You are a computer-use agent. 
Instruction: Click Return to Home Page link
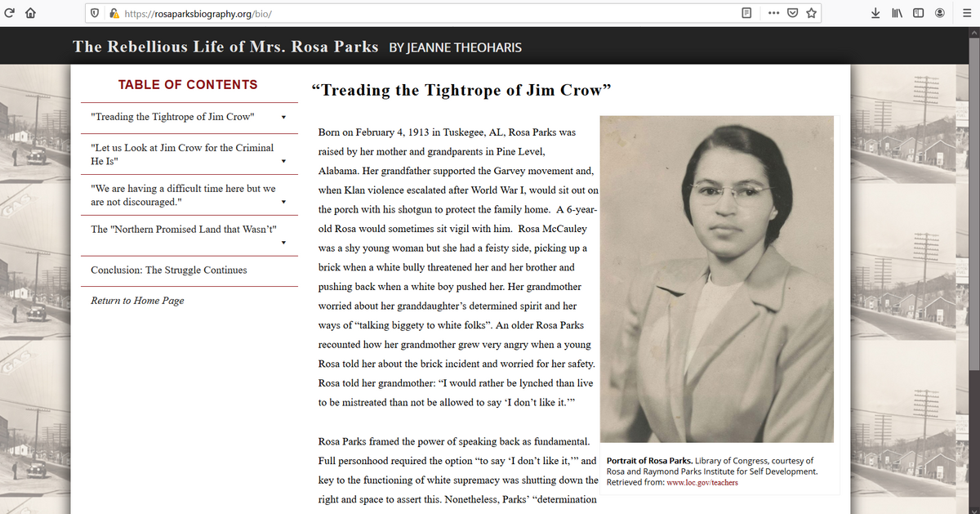point(137,301)
